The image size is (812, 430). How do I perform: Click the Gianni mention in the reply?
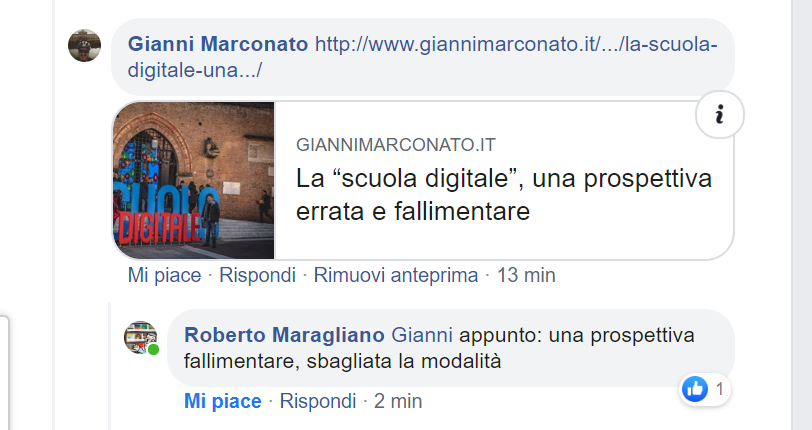[x=422, y=335]
